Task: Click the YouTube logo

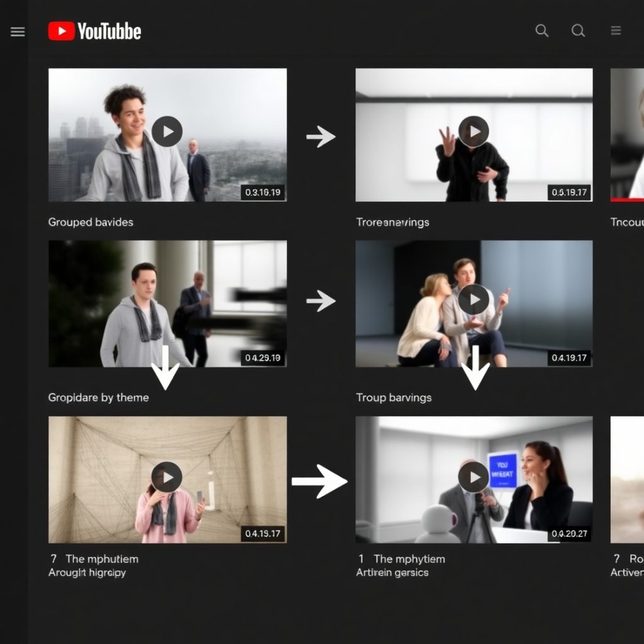Action: point(93,30)
